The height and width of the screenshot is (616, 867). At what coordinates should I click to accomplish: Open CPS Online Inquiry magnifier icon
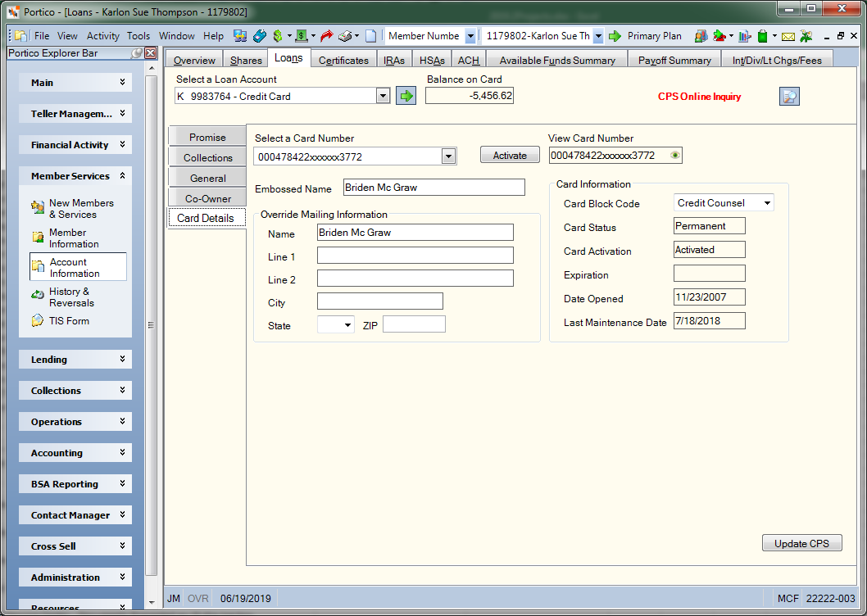click(x=789, y=96)
